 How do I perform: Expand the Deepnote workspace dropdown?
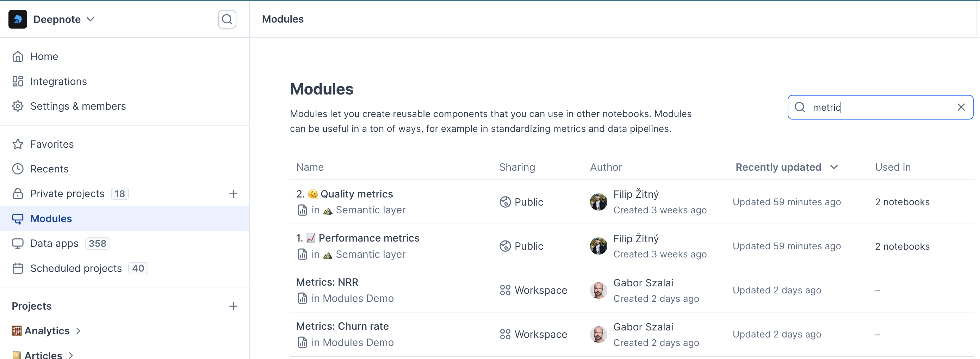tap(91, 19)
